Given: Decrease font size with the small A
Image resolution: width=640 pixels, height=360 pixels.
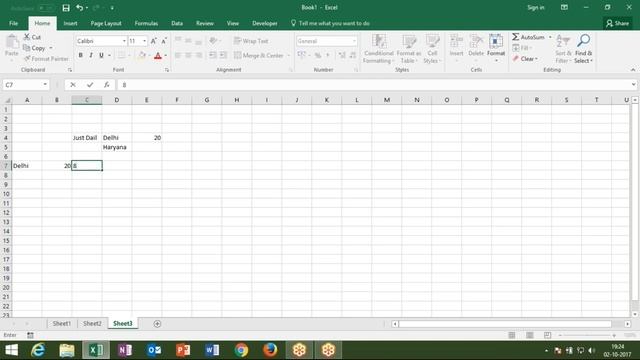Looking at the screenshot, I should pyautogui.click(x=164, y=41).
